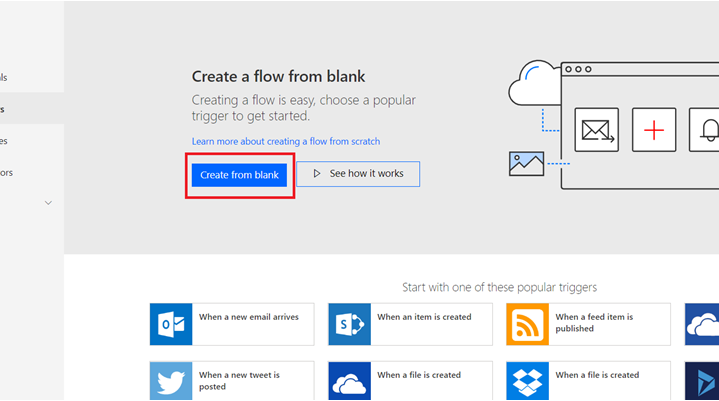This screenshot has width=719, height=401.
Task: Click the red plus icon in the illustration
Action: point(654,130)
